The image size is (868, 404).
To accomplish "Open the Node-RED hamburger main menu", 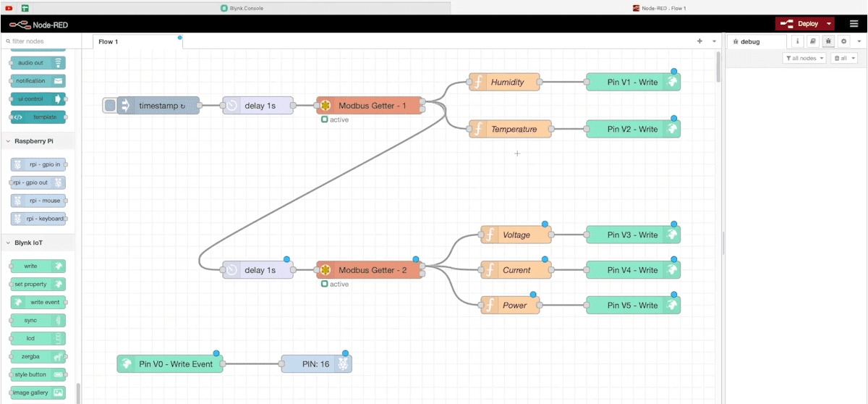I will 854,24.
